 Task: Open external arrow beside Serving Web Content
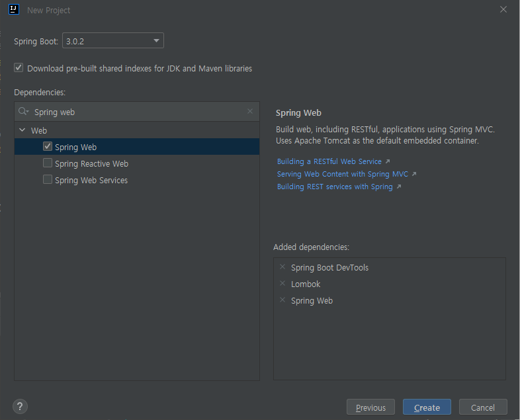[x=414, y=174]
